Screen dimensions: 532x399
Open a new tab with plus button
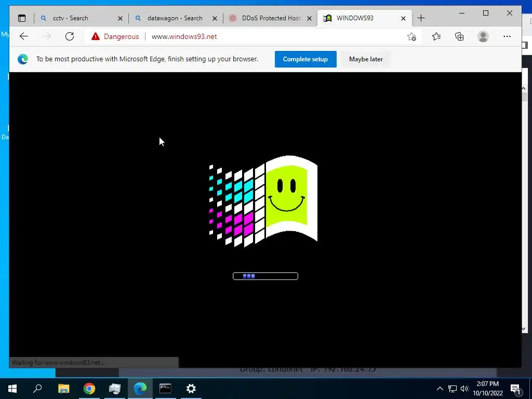tap(421, 18)
